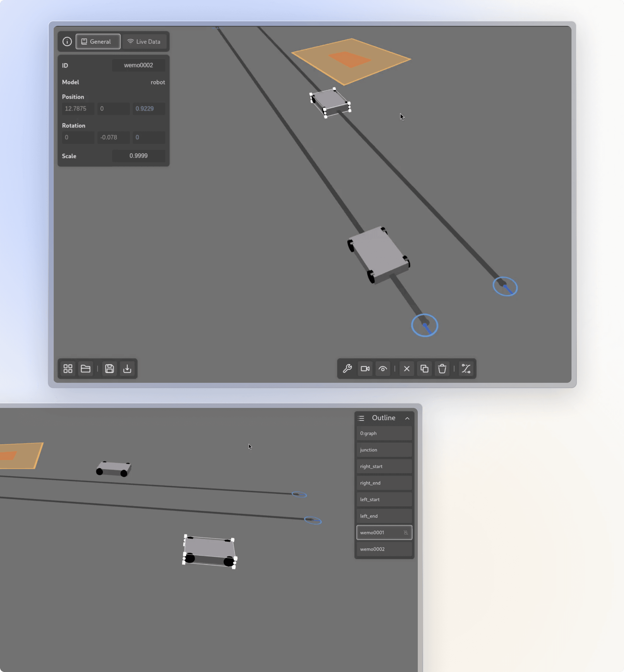This screenshot has height=672, width=624.
Task: Click position X field 12.7875
Action: (x=78, y=108)
